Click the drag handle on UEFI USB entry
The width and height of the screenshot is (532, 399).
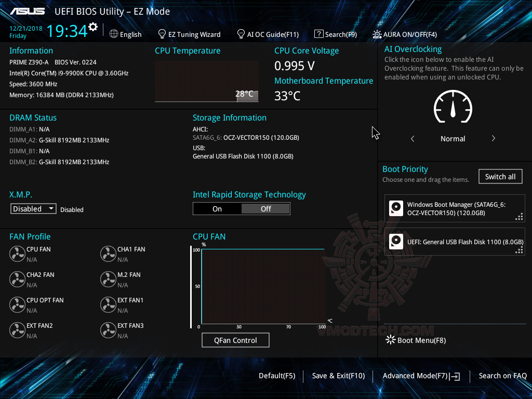coord(519,250)
